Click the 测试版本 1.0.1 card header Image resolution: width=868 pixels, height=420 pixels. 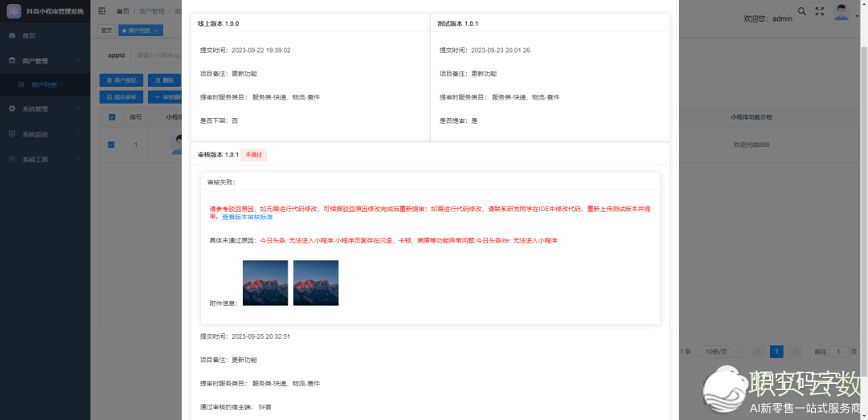coord(550,24)
